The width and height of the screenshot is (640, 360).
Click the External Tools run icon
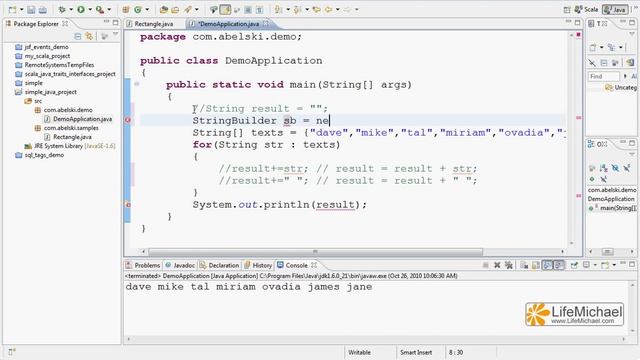click(100, 9)
